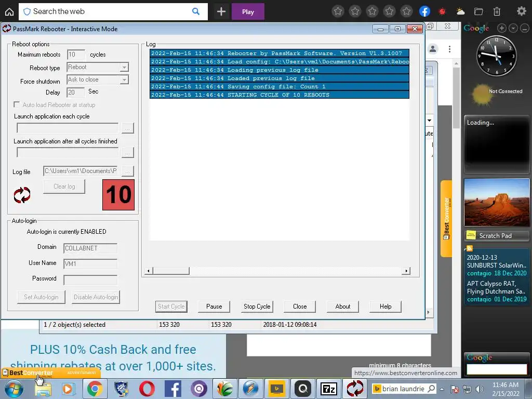532x399 pixels.
Task: Toggle Auto load Rebooter at startup checkbox
Action: 16,104
